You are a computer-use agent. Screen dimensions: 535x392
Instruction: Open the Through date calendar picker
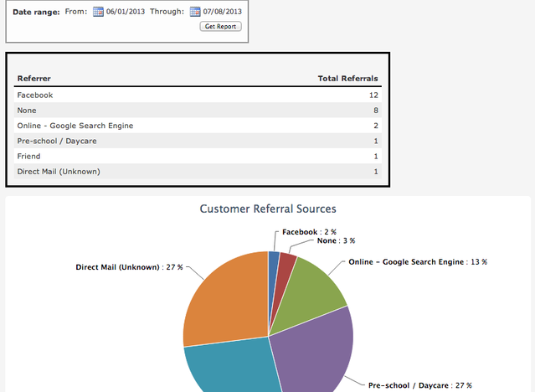click(x=195, y=12)
